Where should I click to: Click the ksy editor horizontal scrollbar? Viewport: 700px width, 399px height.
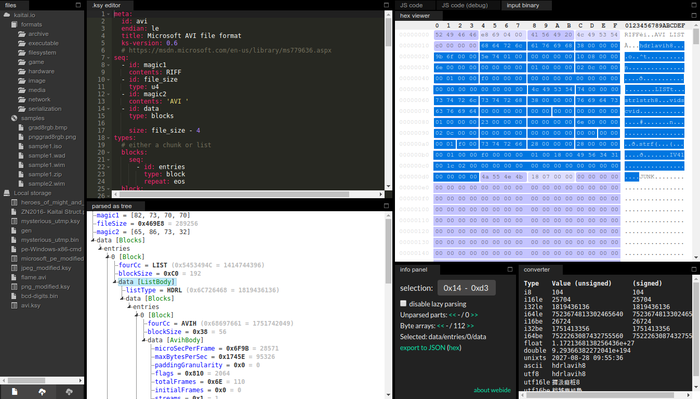pos(248,194)
